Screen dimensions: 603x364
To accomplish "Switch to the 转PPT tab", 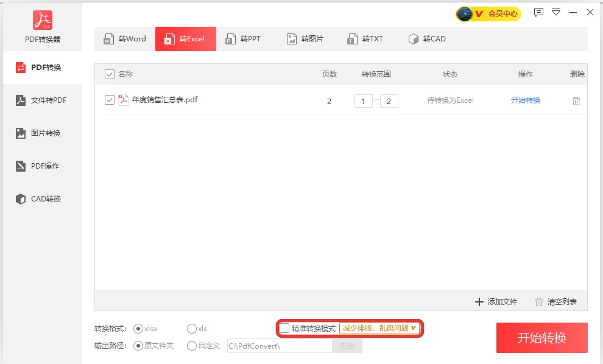I will click(244, 39).
